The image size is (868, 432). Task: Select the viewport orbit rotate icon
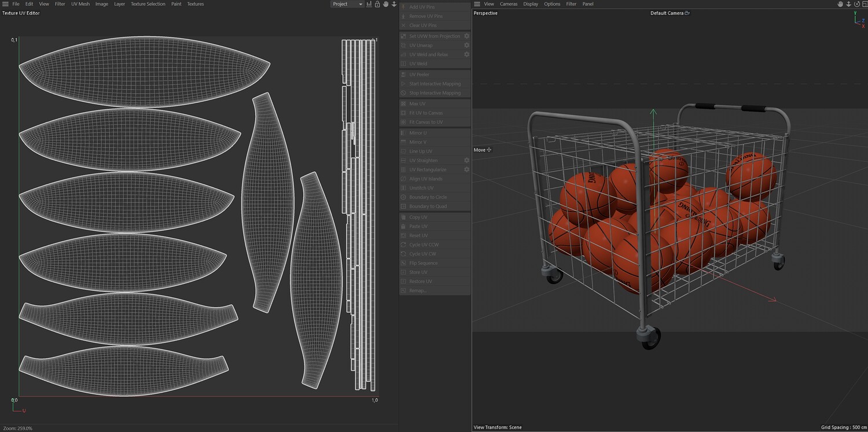pyautogui.click(x=857, y=4)
